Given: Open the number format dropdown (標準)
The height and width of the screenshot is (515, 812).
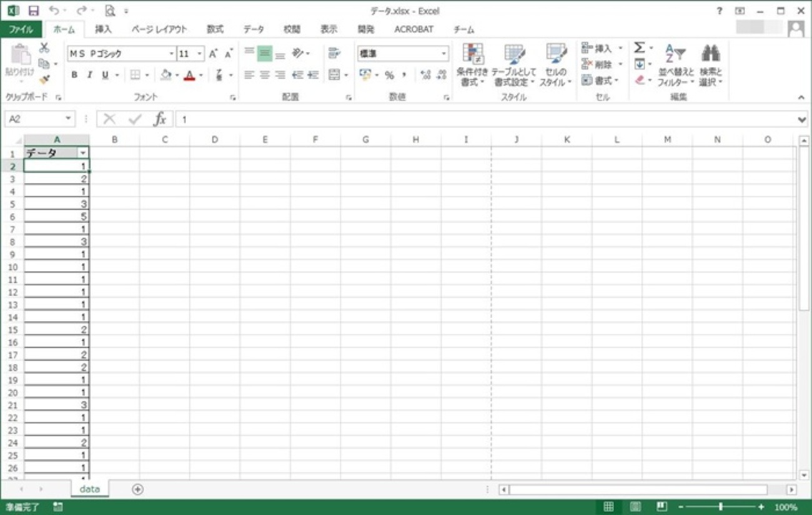Looking at the screenshot, I should (444, 54).
